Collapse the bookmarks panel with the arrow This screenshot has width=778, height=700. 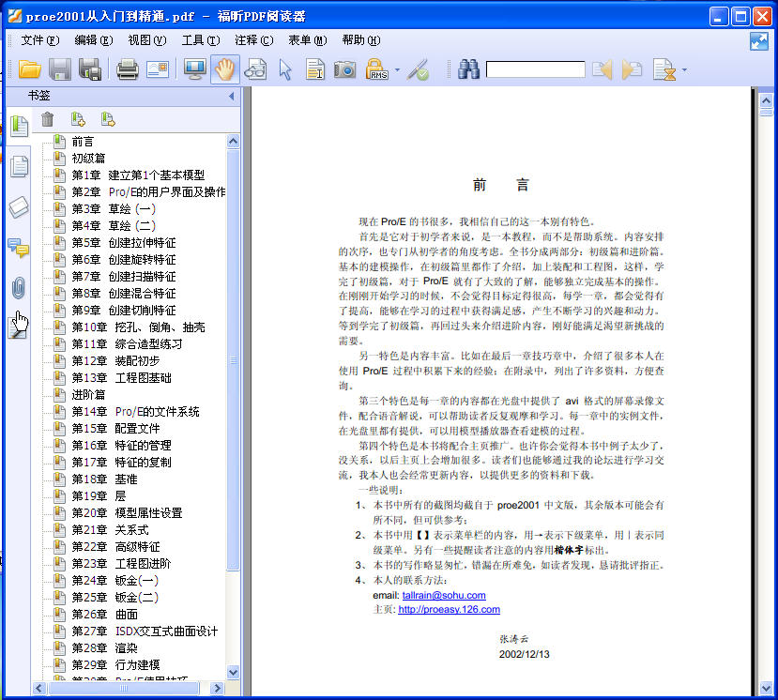(x=231, y=97)
